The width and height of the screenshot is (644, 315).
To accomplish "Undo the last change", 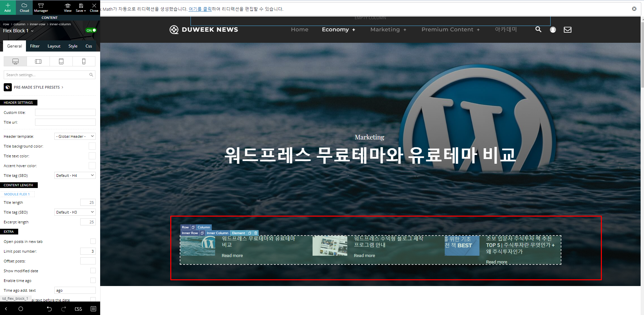I will 49,309.
